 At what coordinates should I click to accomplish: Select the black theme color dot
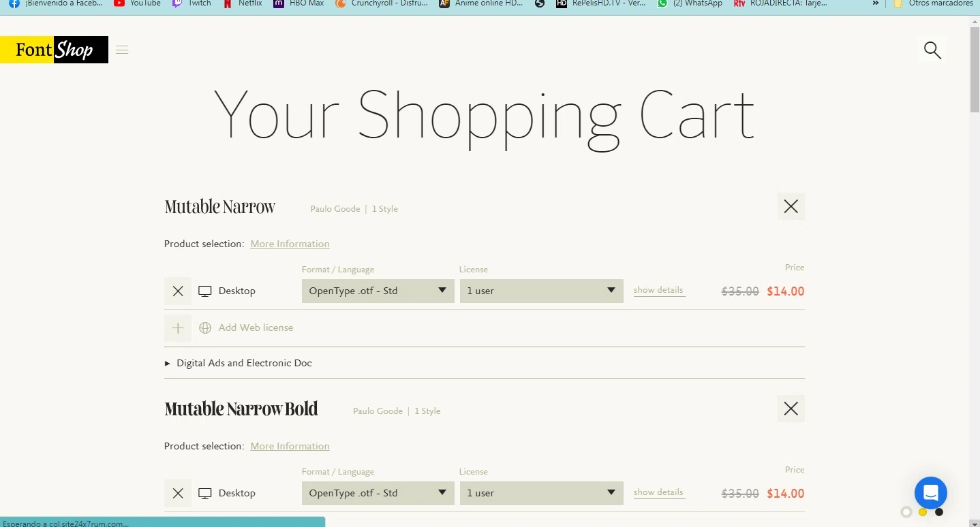[x=939, y=512]
